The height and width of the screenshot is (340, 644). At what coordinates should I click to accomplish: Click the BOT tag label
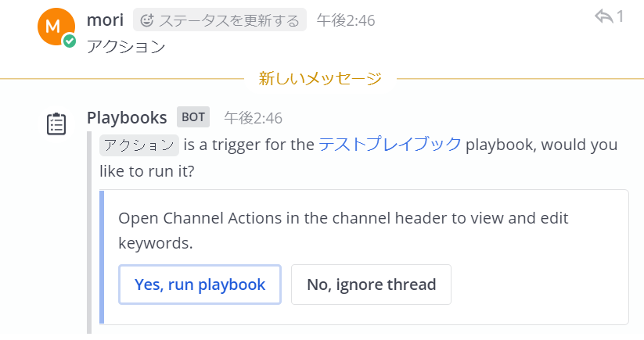(x=193, y=117)
